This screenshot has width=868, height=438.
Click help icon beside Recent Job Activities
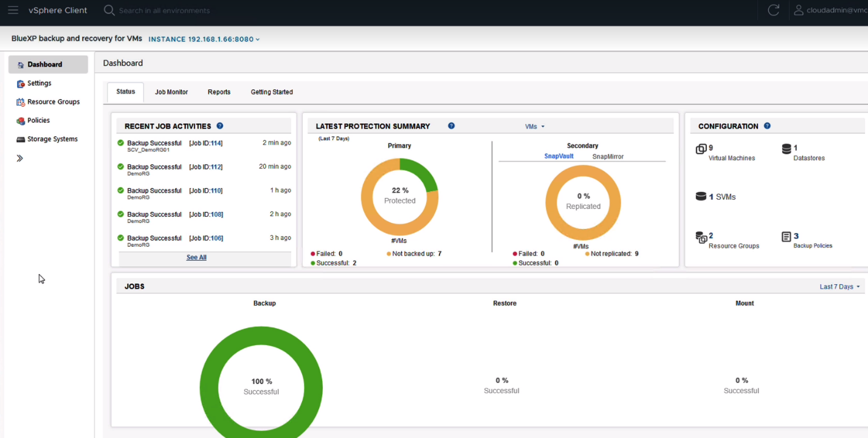point(220,126)
